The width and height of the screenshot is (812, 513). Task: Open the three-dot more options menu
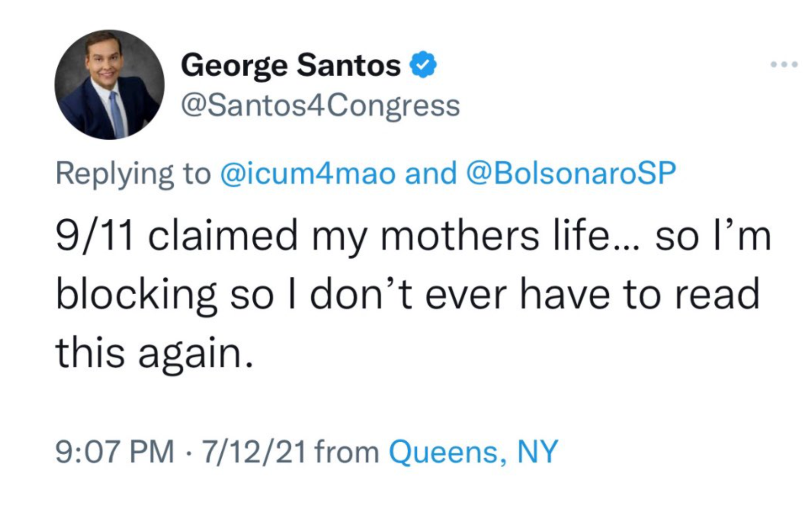click(784, 65)
